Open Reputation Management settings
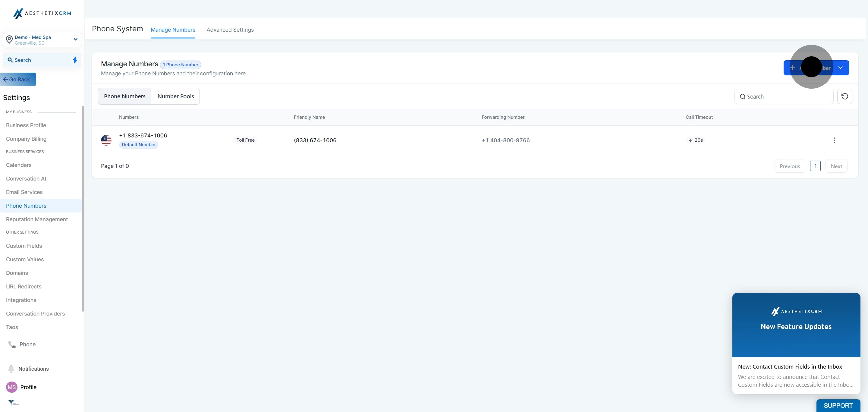 (37, 219)
